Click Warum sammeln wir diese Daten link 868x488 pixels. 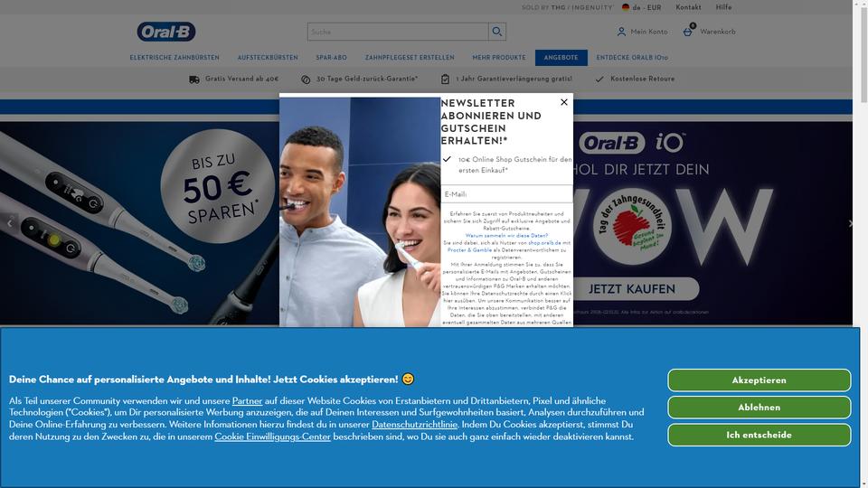point(506,235)
